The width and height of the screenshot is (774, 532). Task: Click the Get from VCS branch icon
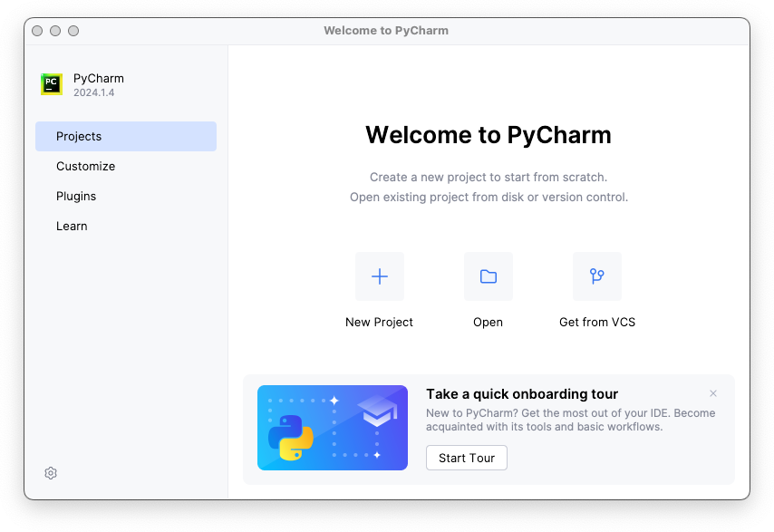(596, 276)
